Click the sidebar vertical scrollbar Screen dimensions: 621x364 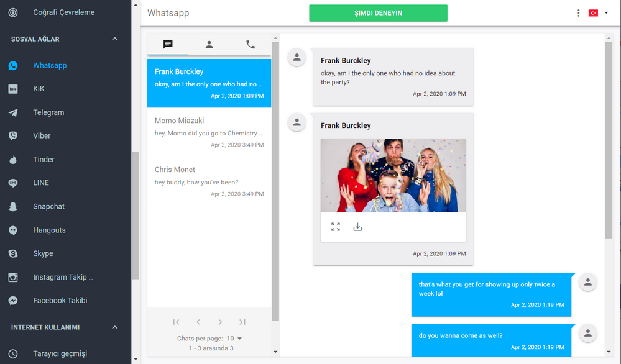(136, 216)
